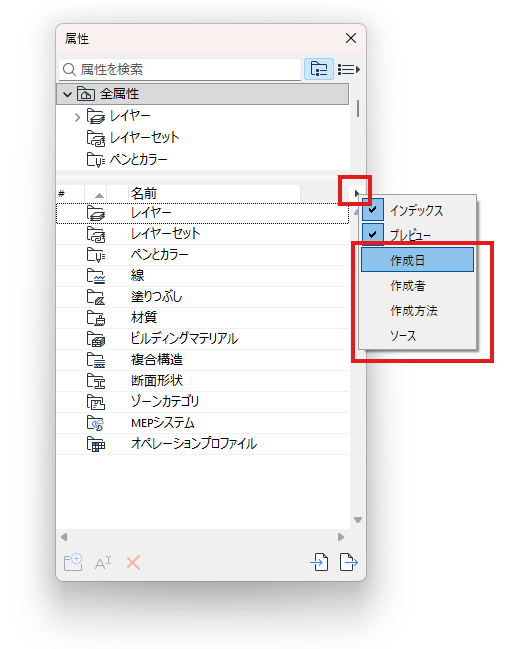Click the レイヤーセット folder icon in tree
This screenshot has height=649, width=507.
pyautogui.click(x=96, y=138)
